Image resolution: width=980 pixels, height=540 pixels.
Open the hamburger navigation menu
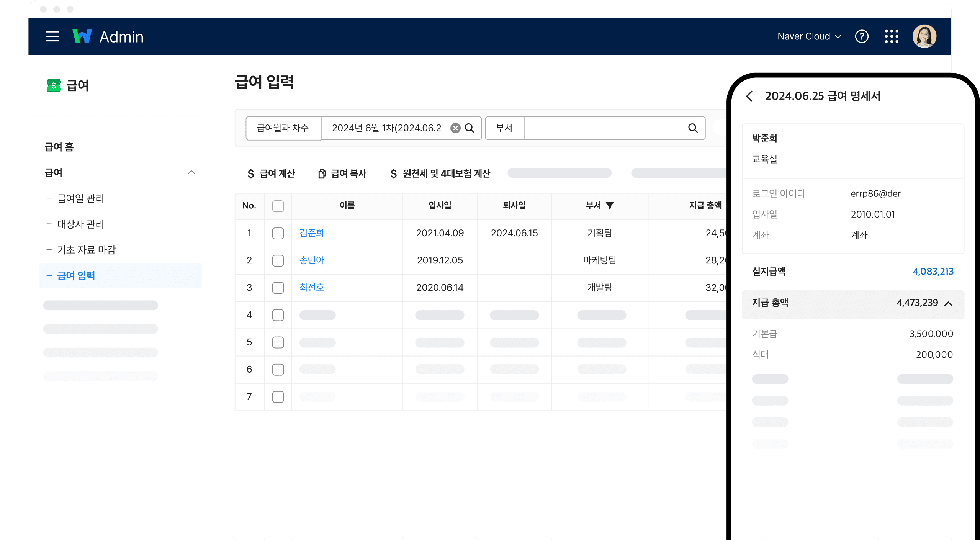[x=52, y=36]
